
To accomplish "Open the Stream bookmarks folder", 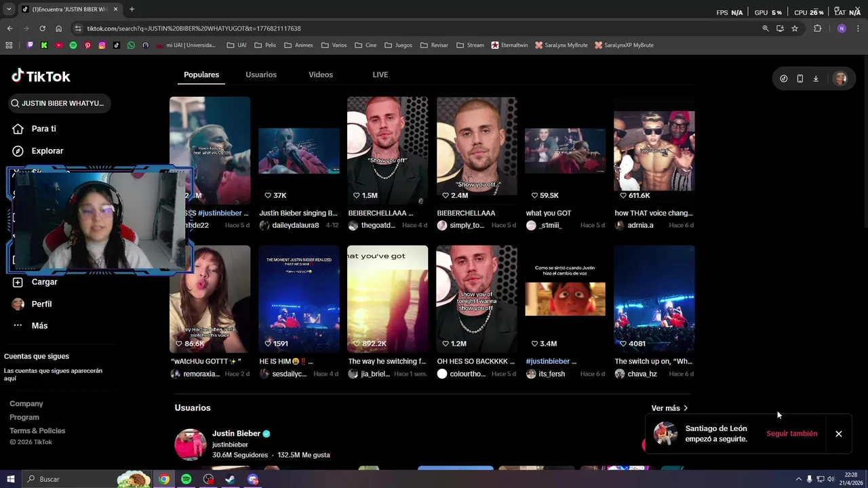I will [x=470, y=45].
